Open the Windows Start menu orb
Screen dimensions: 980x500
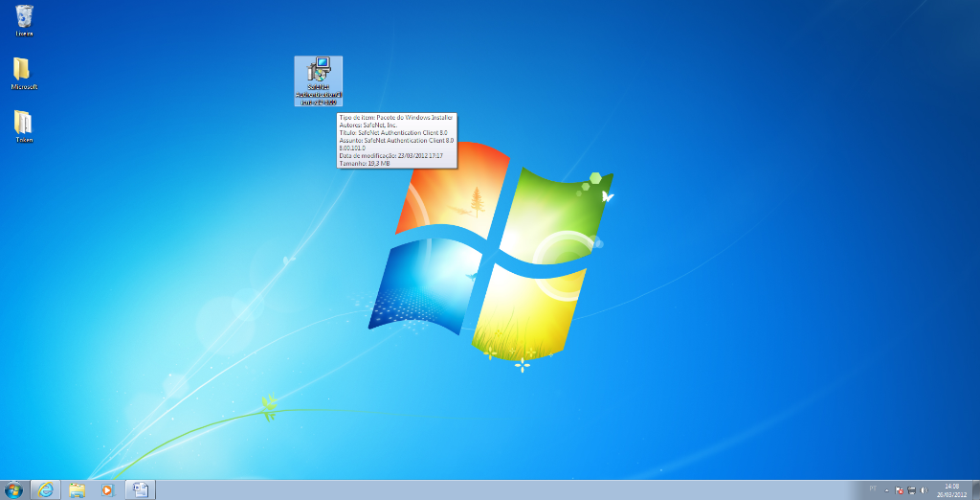pos(13,489)
